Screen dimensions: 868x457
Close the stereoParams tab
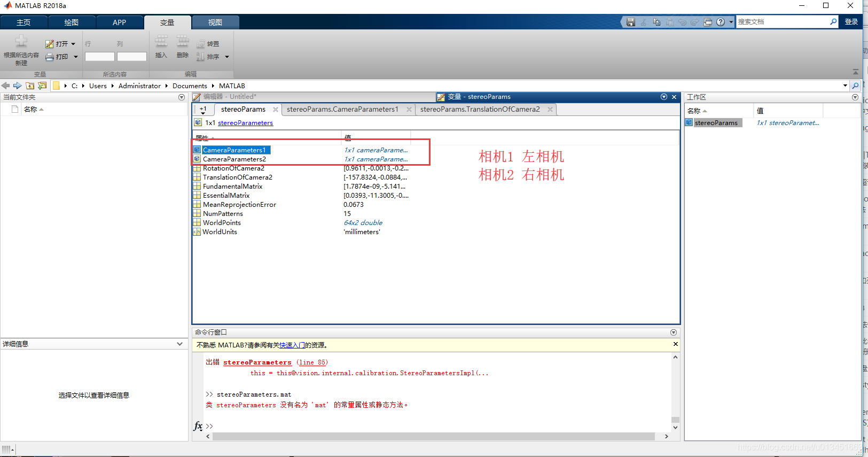click(276, 110)
